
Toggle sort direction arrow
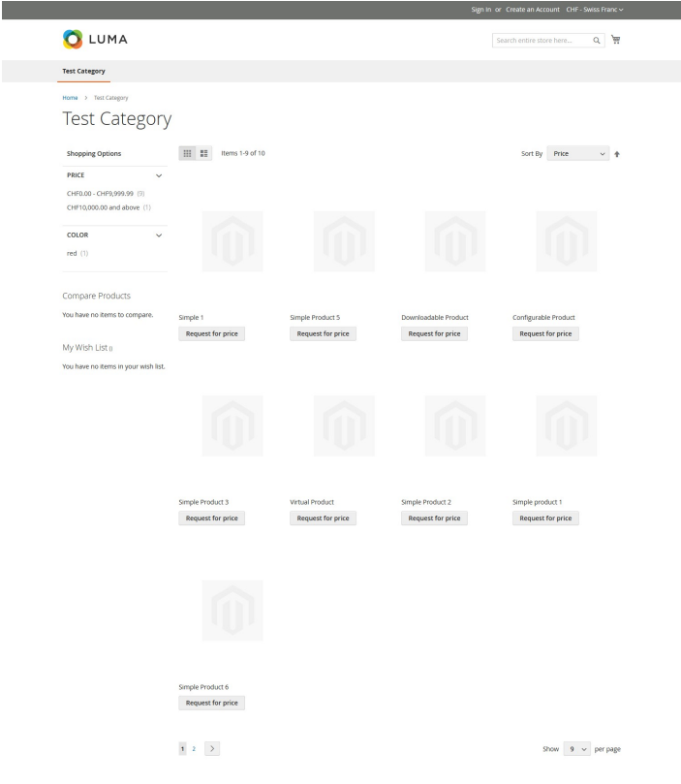pyautogui.click(x=617, y=154)
